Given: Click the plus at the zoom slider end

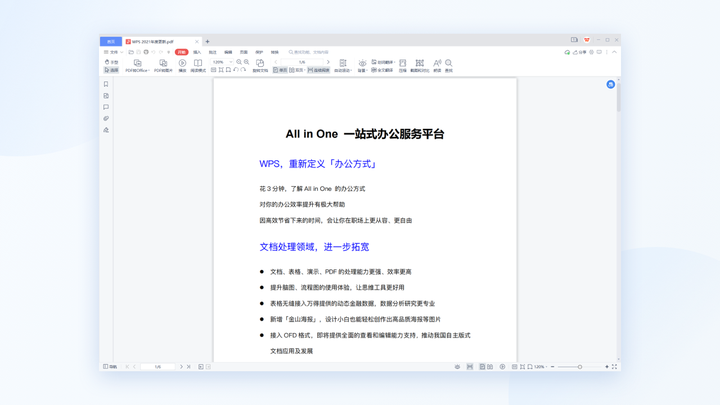Looking at the screenshot, I should click(607, 366).
